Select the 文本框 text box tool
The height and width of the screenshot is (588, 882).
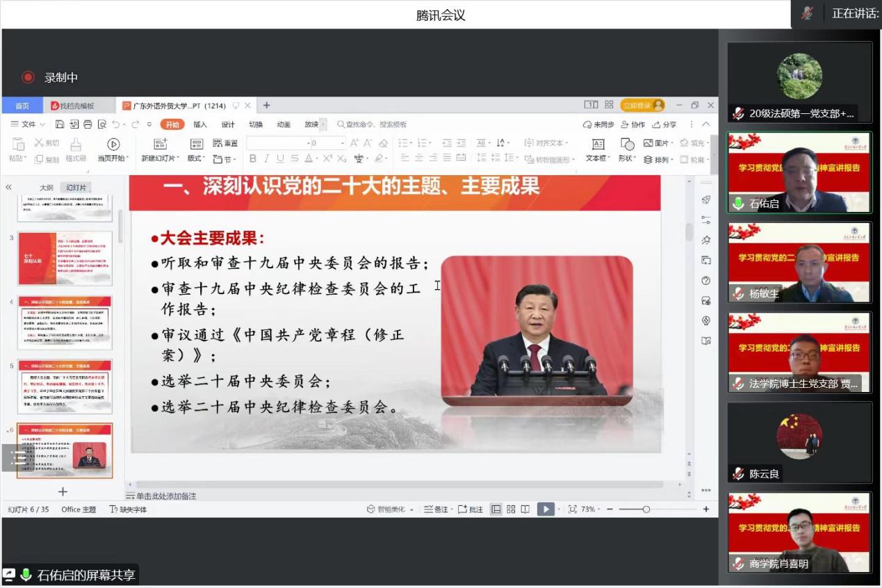click(598, 144)
